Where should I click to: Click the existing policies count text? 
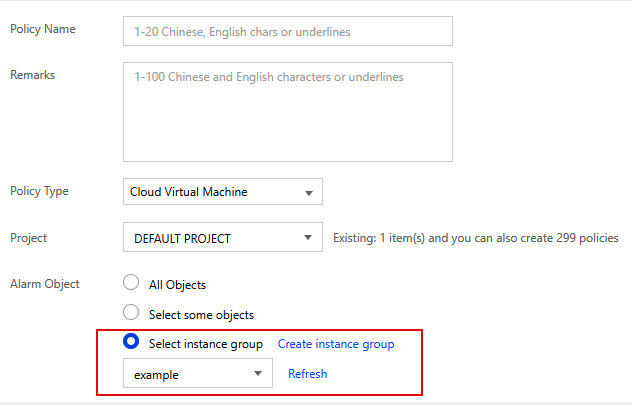475,239
